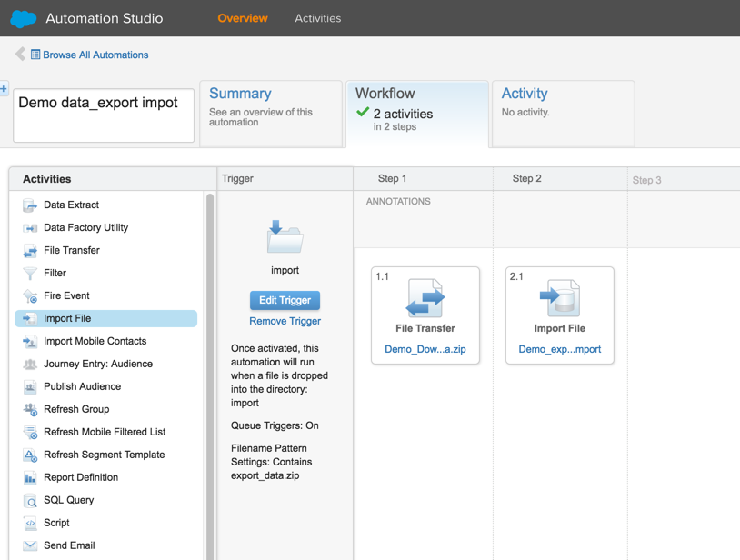
Task: Click the Edit Trigger button
Action: click(285, 300)
